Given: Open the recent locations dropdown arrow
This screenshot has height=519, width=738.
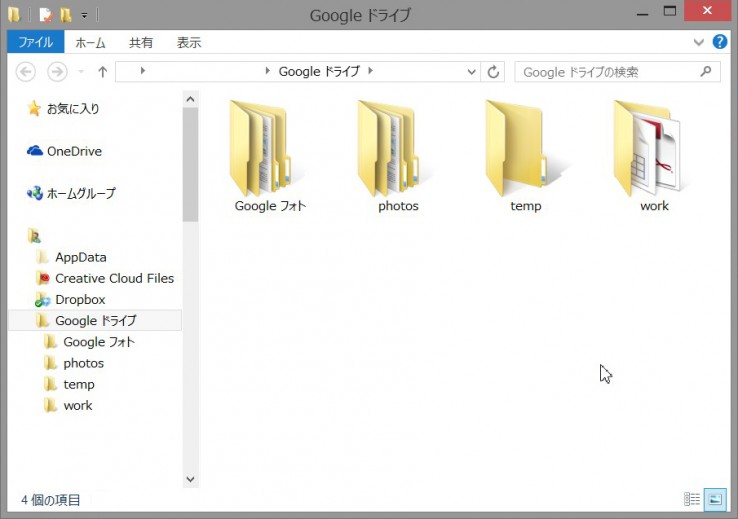Looking at the screenshot, I should [x=81, y=72].
